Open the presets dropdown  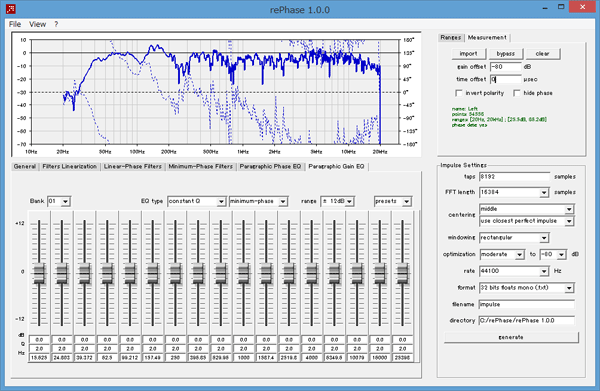tap(393, 201)
